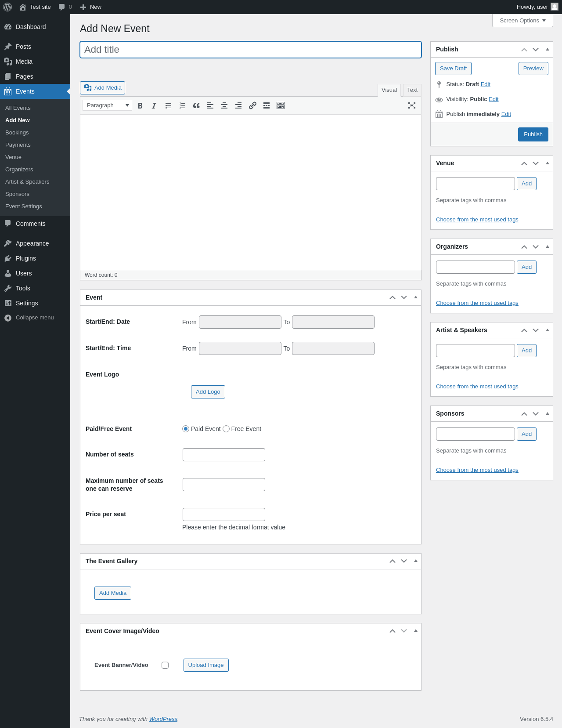The width and height of the screenshot is (562, 728).
Task: Click the blue Publish button
Action: click(x=533, y=134)
